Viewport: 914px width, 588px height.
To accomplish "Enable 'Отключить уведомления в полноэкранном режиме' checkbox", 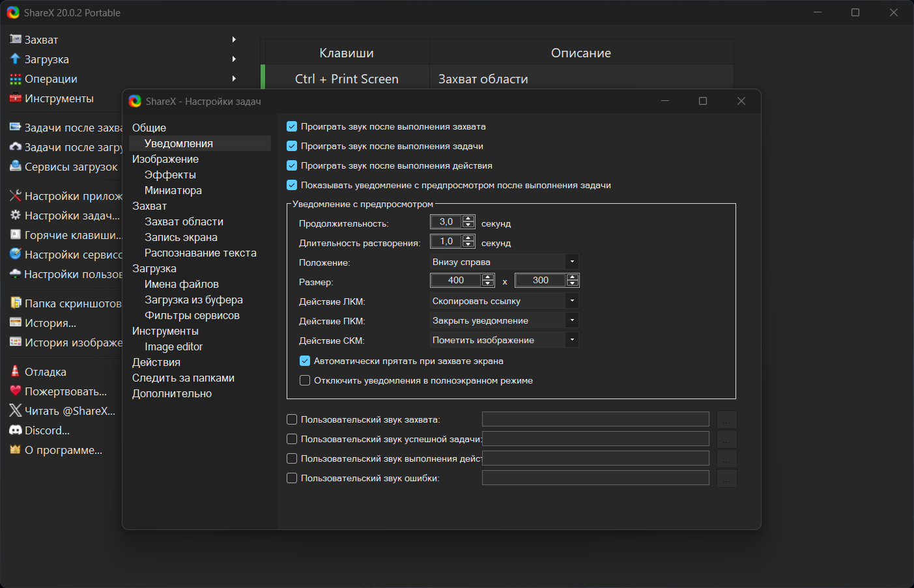I will click(305, 381).
